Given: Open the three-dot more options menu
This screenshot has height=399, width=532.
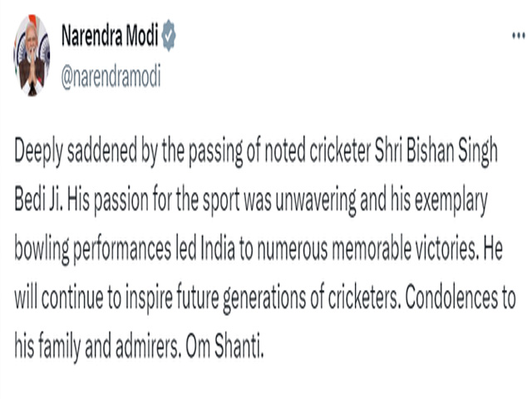Looking at the screenshot, I should point(519,36).
